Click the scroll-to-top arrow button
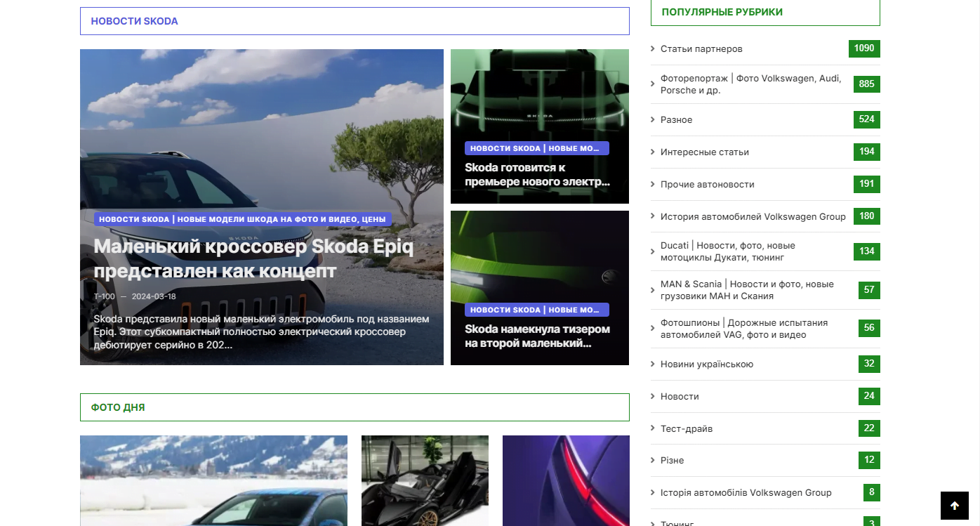The height and width of the screenshot is (526, 980). click(954, 506)
